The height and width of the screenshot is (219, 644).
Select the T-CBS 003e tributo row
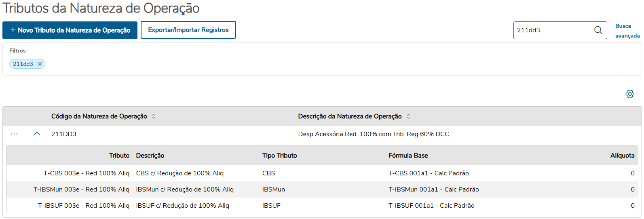click(86, 173)
